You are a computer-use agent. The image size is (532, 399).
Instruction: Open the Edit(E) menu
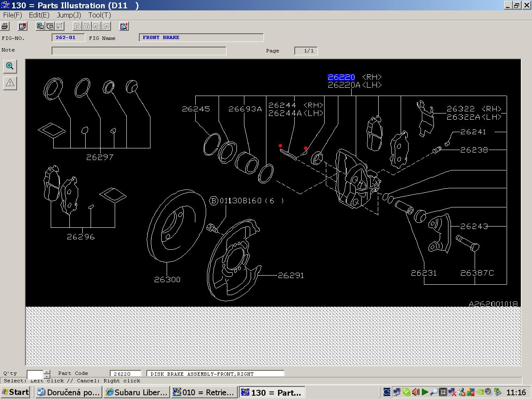(x=39, y=15)
